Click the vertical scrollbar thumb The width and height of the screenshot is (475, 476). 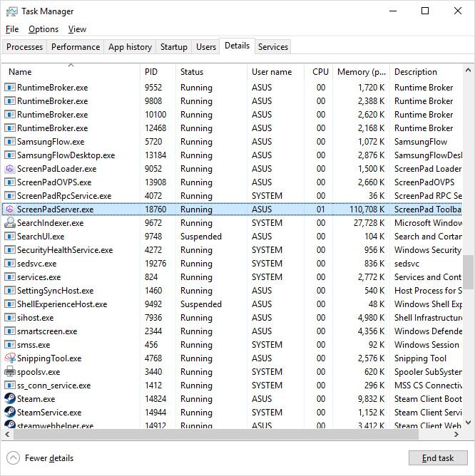click(x=468, y=272)
